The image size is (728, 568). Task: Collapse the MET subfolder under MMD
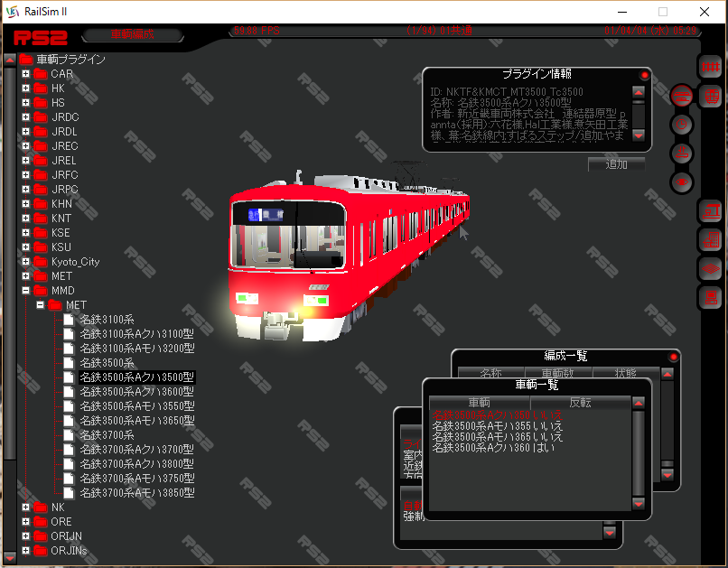coord(40,305)
